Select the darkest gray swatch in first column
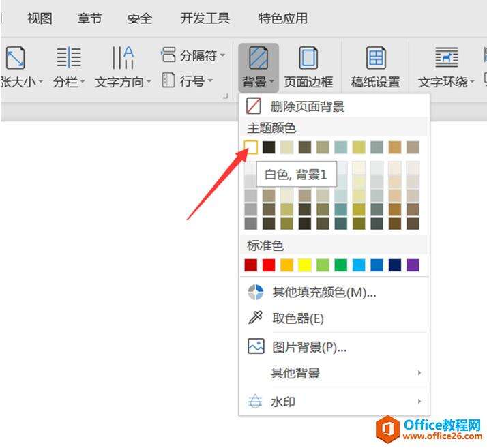487x448 pixels. click(250, 223)
